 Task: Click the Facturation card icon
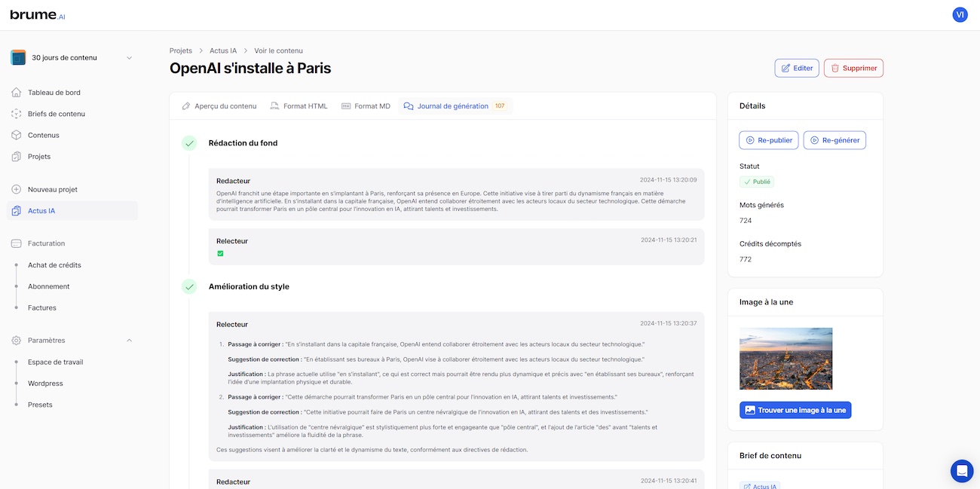(x=17, y=243)
